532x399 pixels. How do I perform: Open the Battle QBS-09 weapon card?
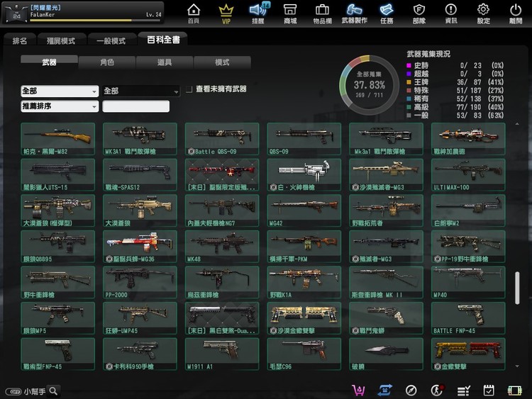(x=222, y=139)
